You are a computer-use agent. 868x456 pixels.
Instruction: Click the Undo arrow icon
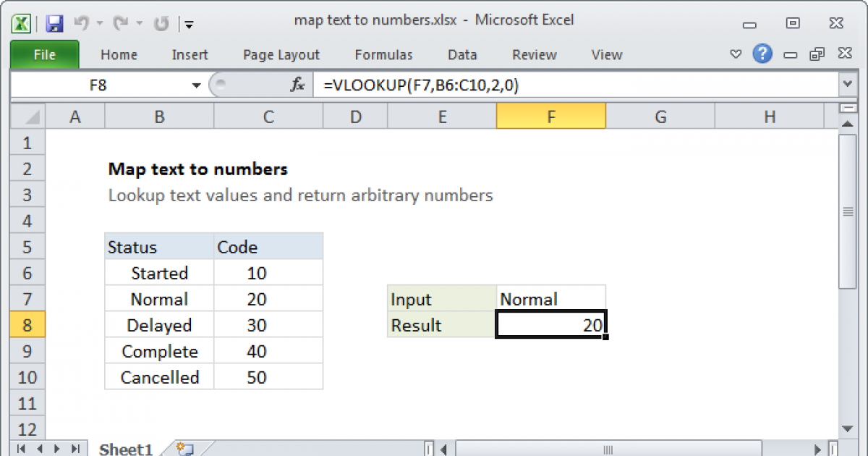pos(80,23)
